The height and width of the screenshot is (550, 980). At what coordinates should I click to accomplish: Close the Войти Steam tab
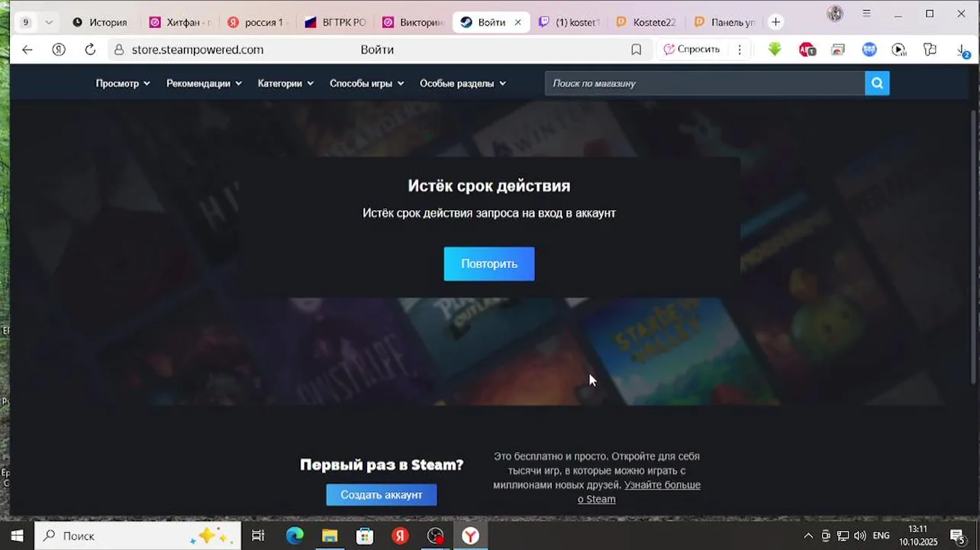(x=517, y=22)
